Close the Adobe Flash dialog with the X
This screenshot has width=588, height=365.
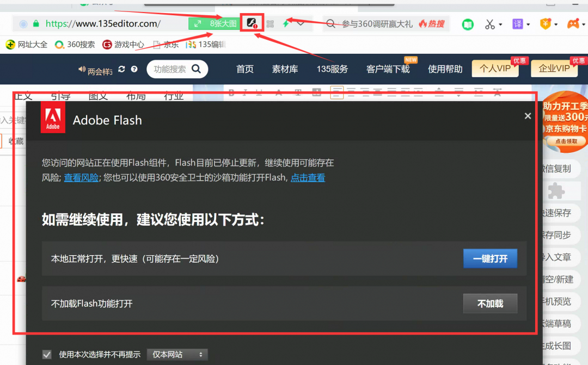528,116
